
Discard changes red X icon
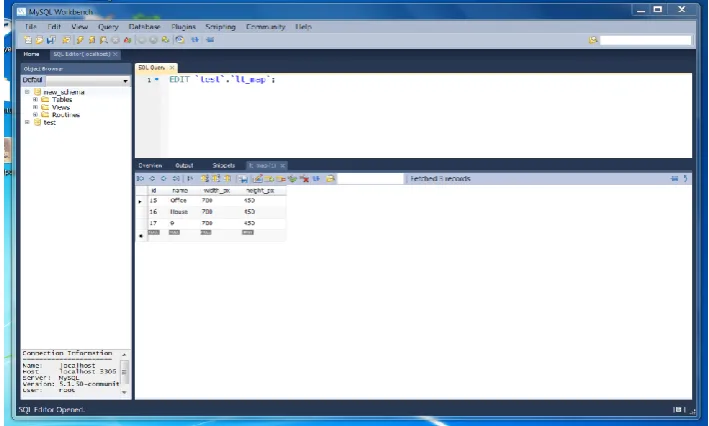(x=304, y=179)
